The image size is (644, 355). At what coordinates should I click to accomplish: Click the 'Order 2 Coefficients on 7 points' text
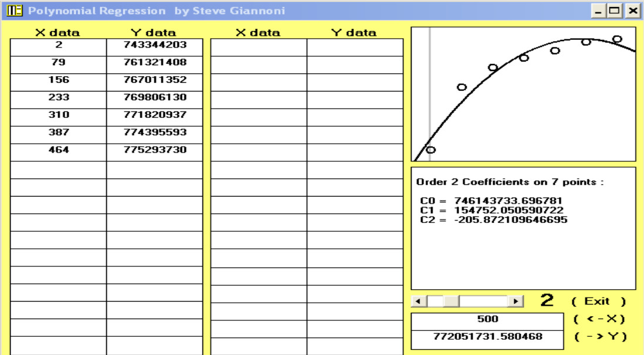[x=510, y=182]
